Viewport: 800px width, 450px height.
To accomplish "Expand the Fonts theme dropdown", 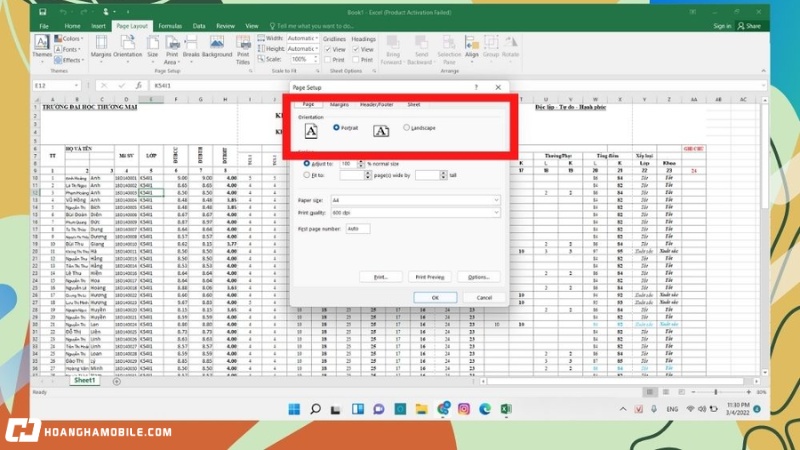I will point(68,49).
